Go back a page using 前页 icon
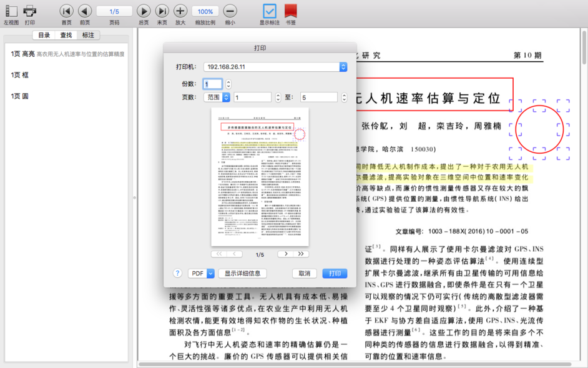 tap(85, 11)
